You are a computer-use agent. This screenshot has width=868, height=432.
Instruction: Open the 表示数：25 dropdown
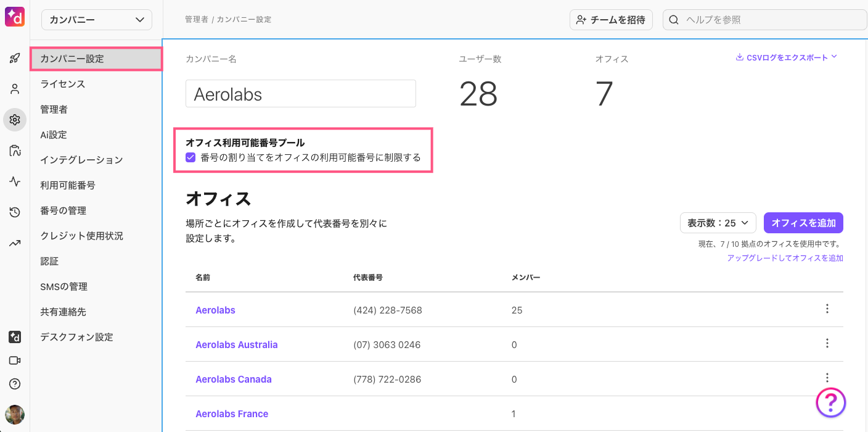(x=718, y=223)
